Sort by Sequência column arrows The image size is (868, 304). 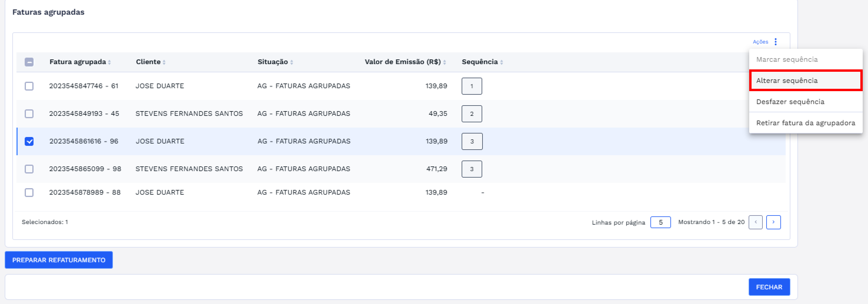click(x=501, y=62)
